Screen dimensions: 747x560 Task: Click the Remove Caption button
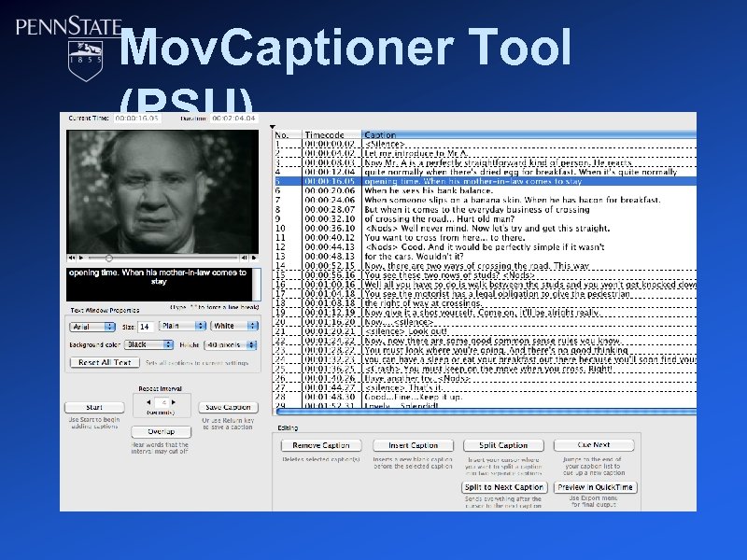pyautogui.click(x=321, y=445)
